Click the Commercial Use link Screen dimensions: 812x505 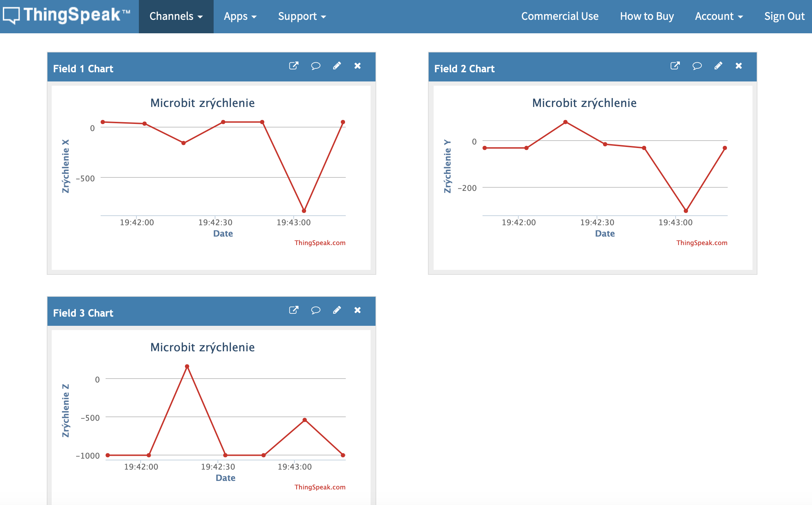coord(560,16)
